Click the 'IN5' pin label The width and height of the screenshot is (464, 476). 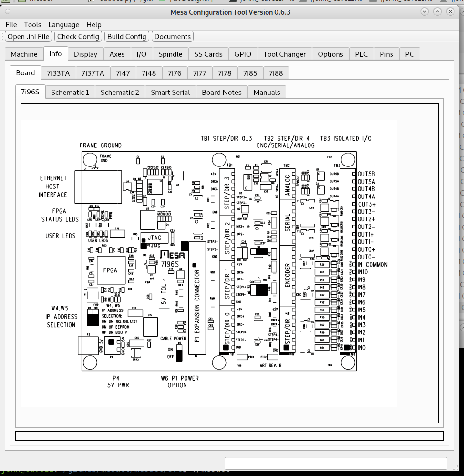361,310
